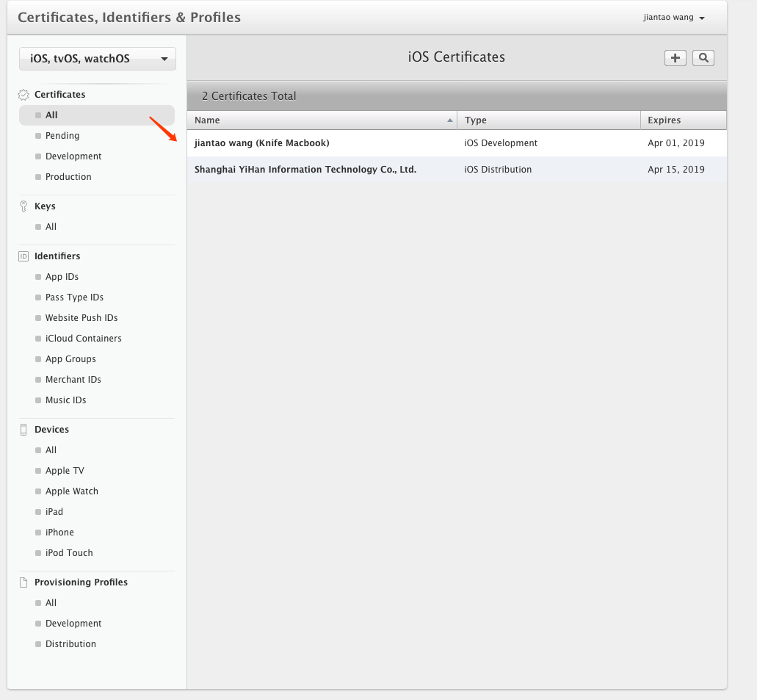757x700 pixels.
Task: Click the search magnifier icon
Action: (703, 58)
